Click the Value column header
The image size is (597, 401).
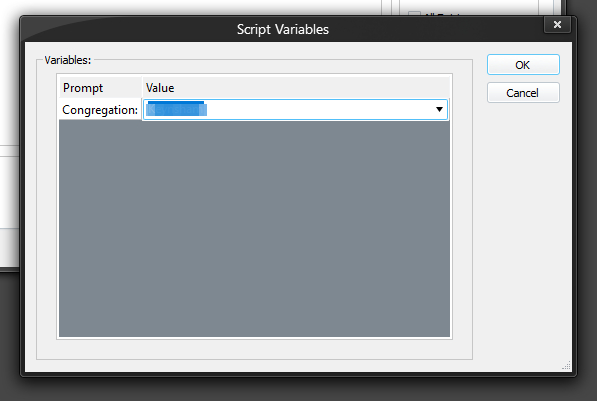pyautogui.click(x=296, y=88)
